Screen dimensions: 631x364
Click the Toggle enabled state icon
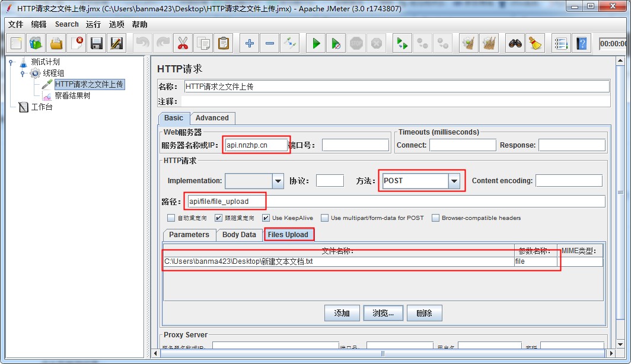290,43
